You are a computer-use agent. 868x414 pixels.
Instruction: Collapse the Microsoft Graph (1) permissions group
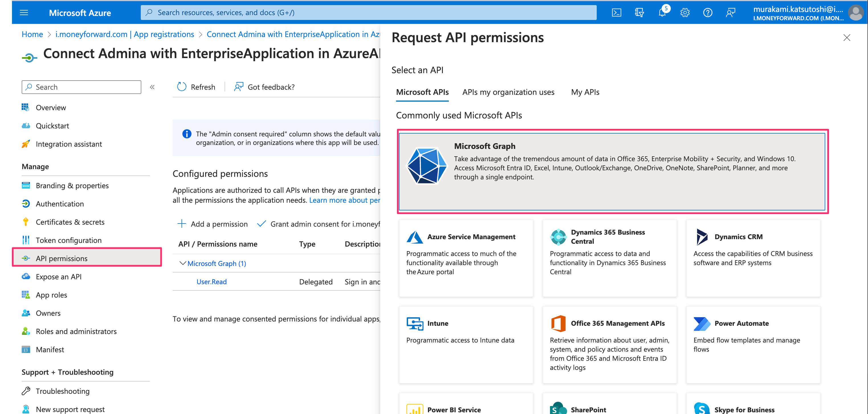pos(182,263)
